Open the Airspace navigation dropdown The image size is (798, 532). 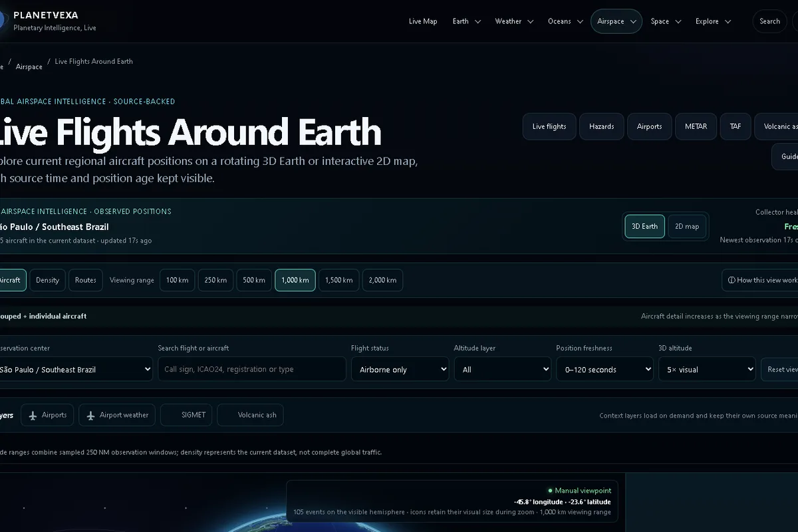[616, 21]
